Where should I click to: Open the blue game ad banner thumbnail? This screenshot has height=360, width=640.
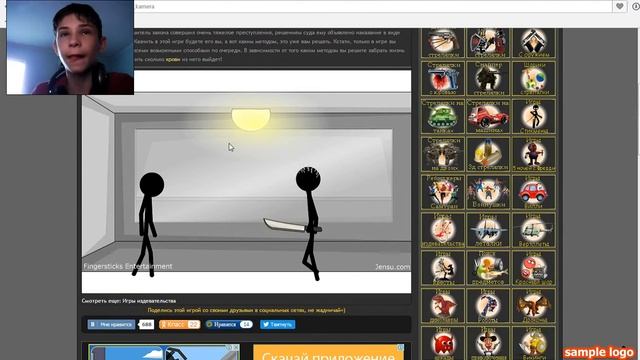pyautogui.click(x=164, y=352)
